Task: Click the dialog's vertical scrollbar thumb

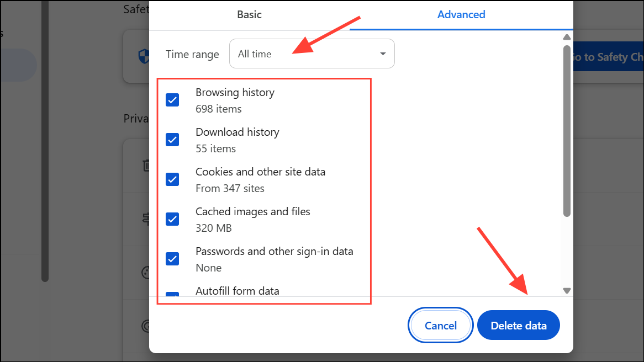Action: 566,130
